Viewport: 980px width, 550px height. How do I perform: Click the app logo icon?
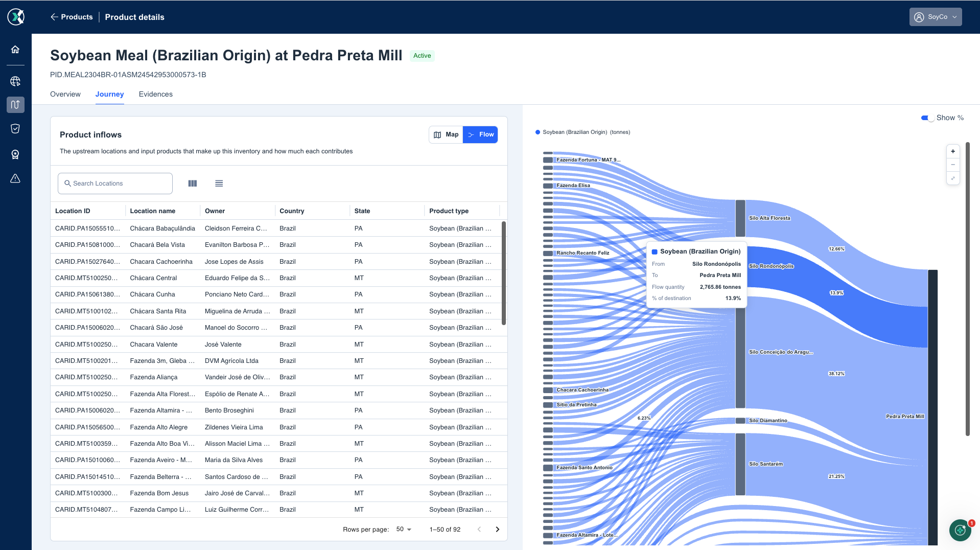(x=16, y=17)
